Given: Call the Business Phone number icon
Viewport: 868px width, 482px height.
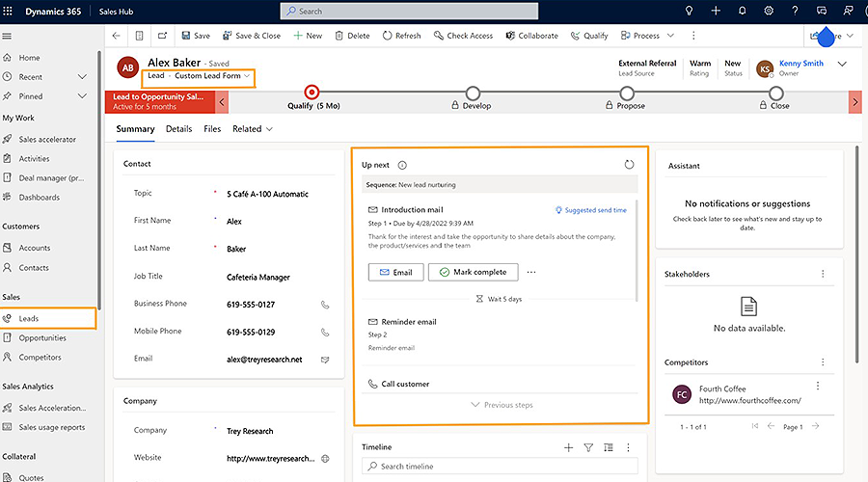Looking at the screenshot, I should [325, 305].
